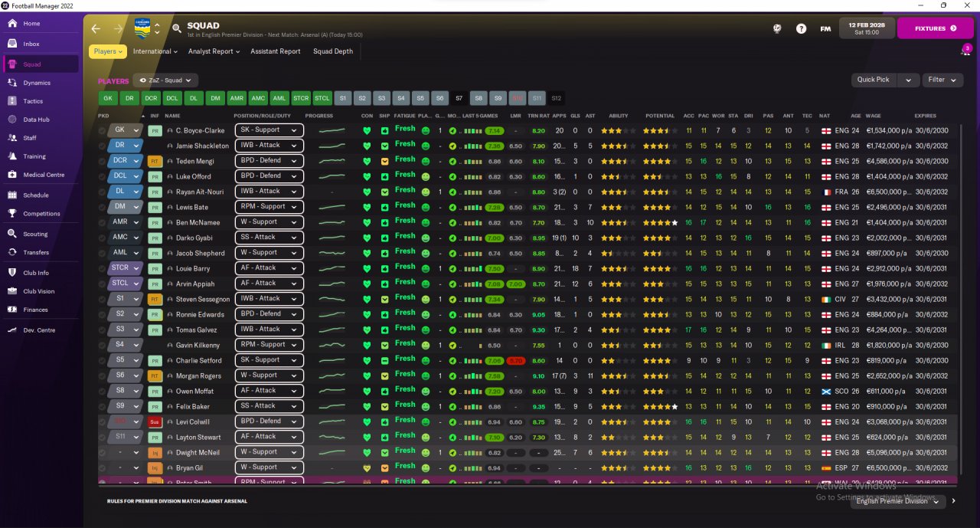Click the Quick Pick button
The width and height of the screenshot is (980, 528).
[874, 80]
